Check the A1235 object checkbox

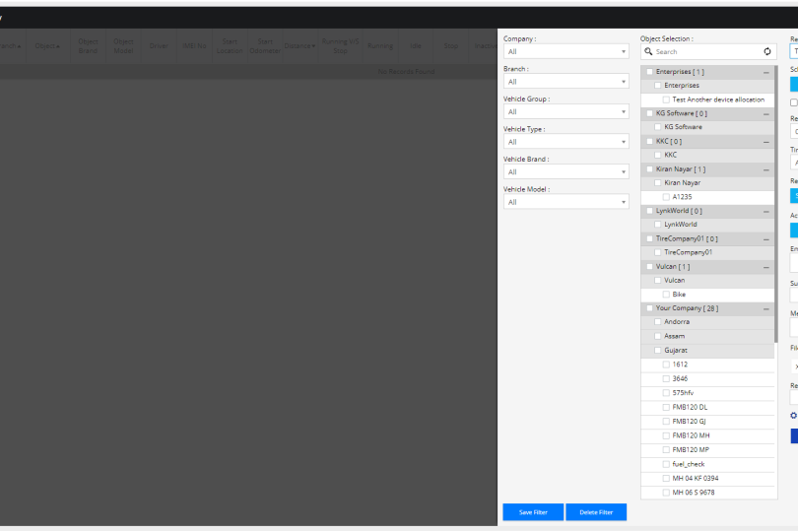[666, 197]
